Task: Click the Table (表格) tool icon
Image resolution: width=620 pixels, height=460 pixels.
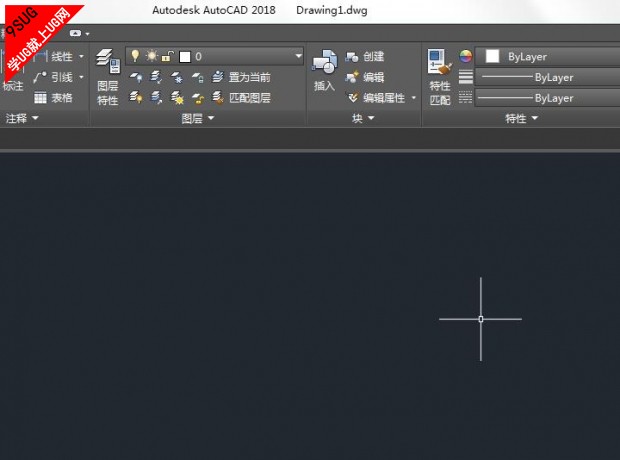Action: point(40,98)
